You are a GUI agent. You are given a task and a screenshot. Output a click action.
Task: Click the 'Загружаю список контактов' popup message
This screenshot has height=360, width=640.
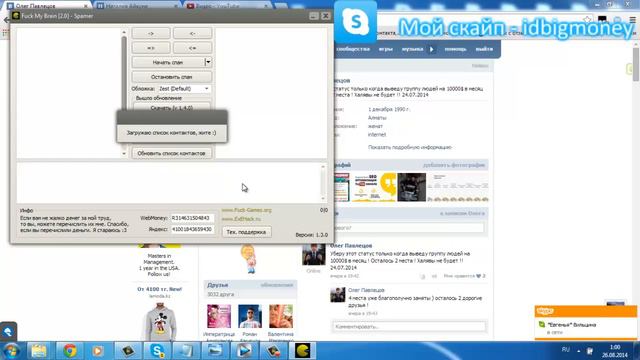[x=171, y=133]
